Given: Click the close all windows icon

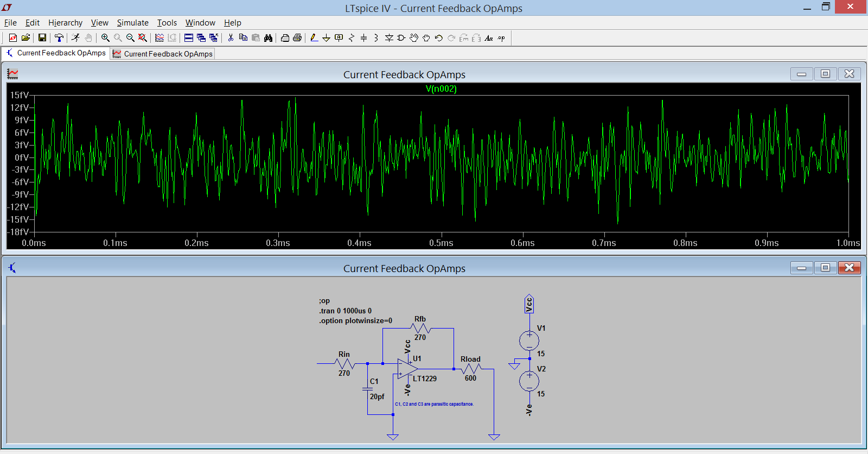Looking at the screenshot, I should 214,38.
